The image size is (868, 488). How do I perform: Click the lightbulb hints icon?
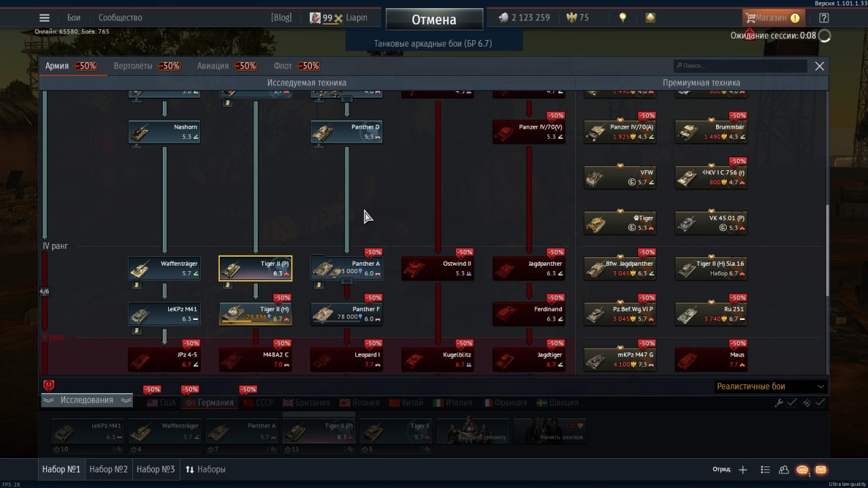(623, 18)
